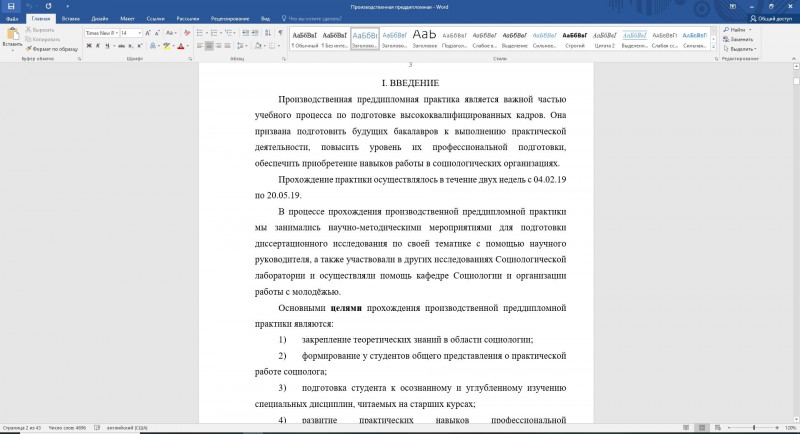This screenshot has height=434, width=800.
Task: Toggle bold (Ж) formatting
Action: (x=89, y=46)
